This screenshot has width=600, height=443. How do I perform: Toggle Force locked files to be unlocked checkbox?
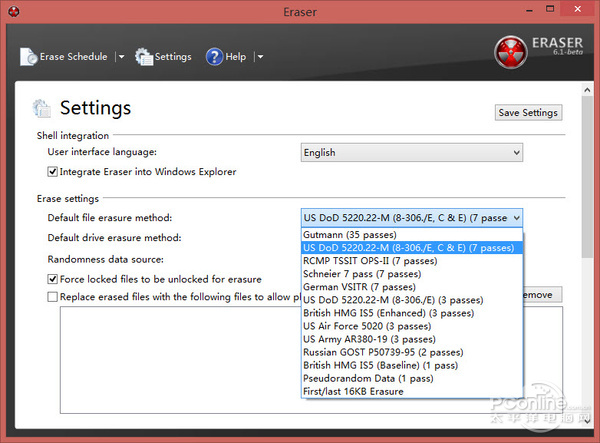[52, 279]
